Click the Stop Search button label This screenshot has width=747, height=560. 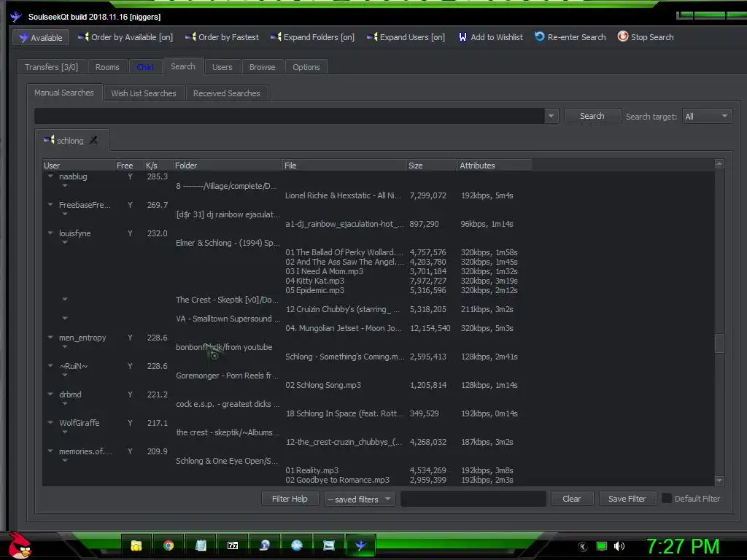[x=652, y=37]
